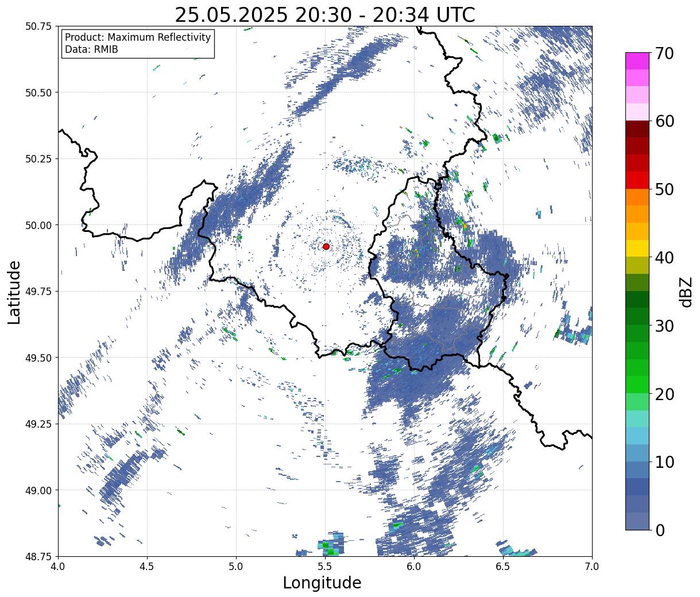Click the latitude tick label '49.00'

pos(38,490)
